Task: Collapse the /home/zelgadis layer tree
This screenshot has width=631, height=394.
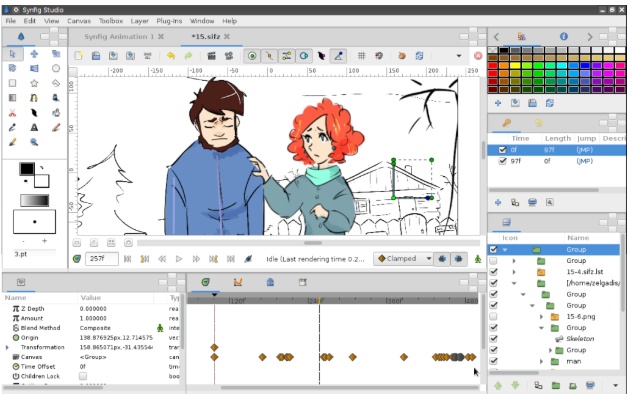Action: pyautogui.click(x=514, y=283)
